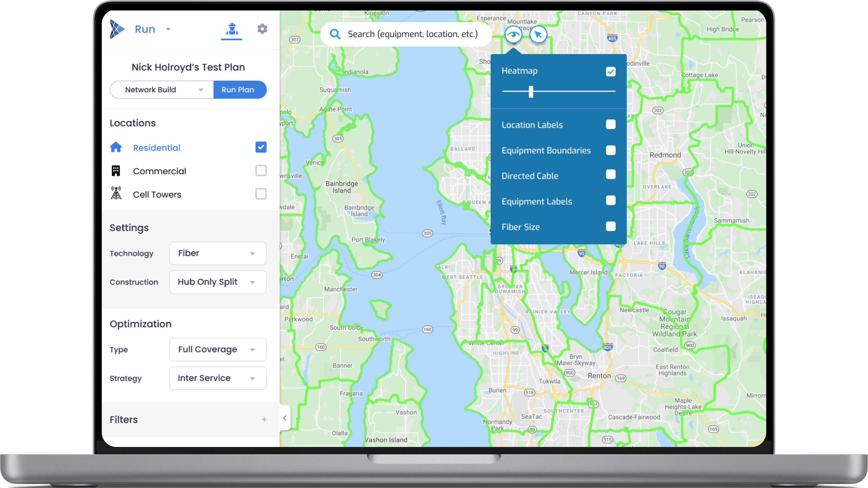Click the Residential location label
This screenshot has width=868, height=488.
tap(157, 148)
